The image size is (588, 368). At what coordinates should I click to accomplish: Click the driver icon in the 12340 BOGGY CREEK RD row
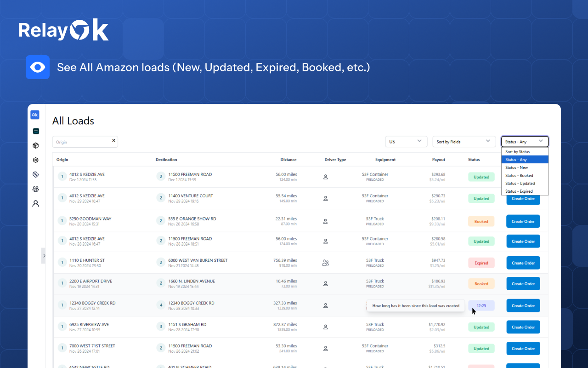pos(326,305)
